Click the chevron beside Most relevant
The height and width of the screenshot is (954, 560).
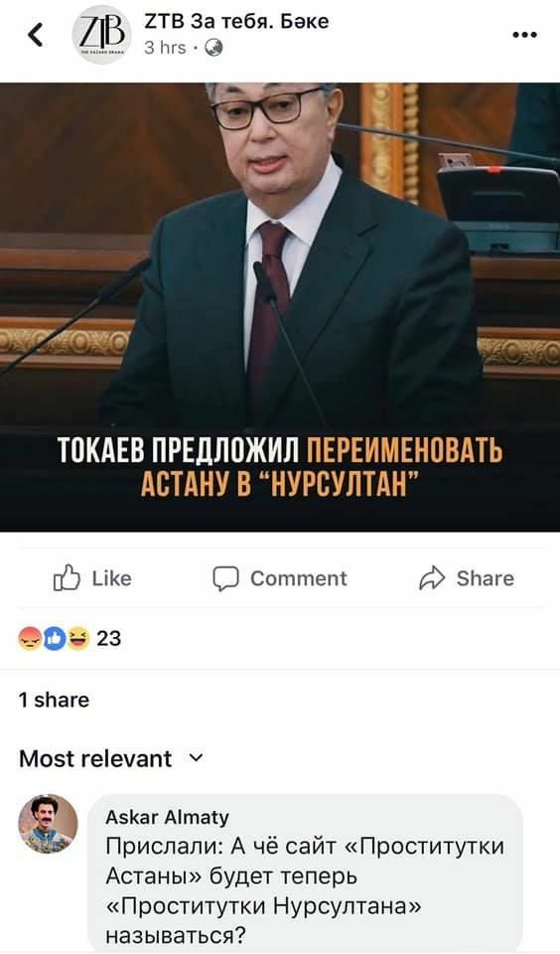point(197,758)
